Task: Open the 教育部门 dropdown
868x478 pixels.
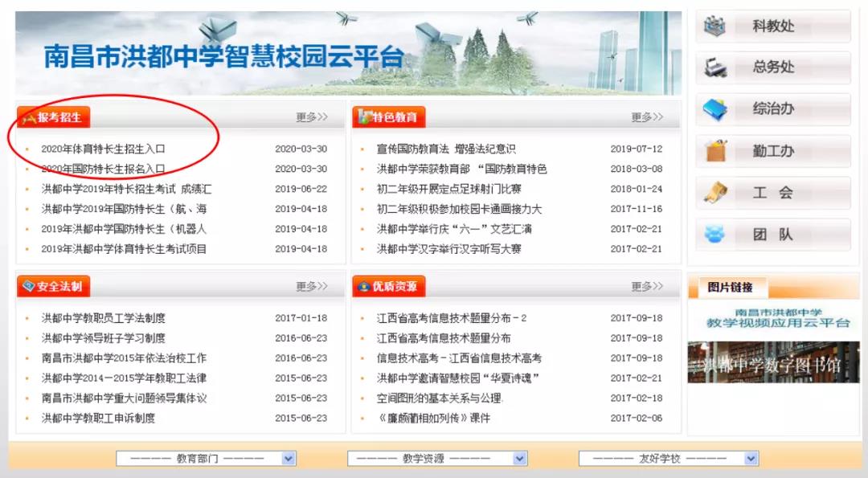Action: point(206,459)
